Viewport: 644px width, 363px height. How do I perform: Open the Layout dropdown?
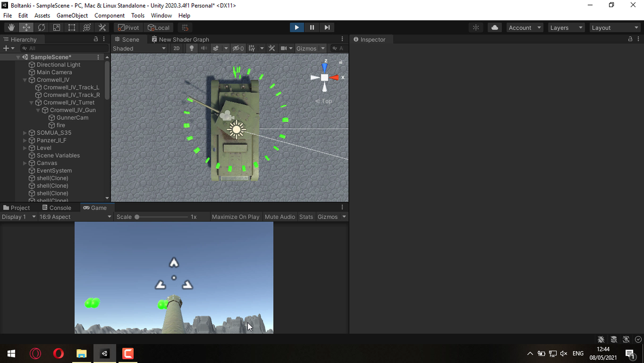(x=614, y=27)
